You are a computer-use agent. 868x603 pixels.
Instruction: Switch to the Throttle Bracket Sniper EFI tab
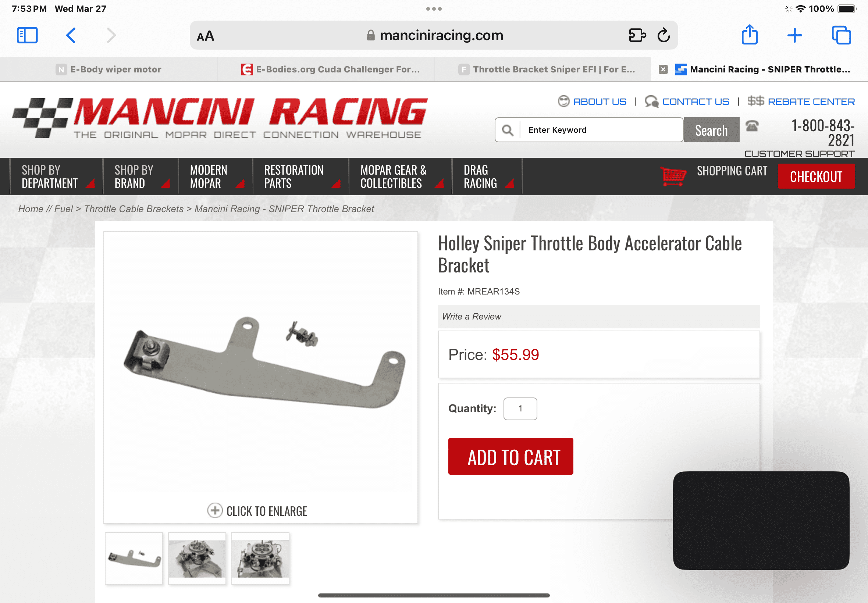(x=542, y=69)
